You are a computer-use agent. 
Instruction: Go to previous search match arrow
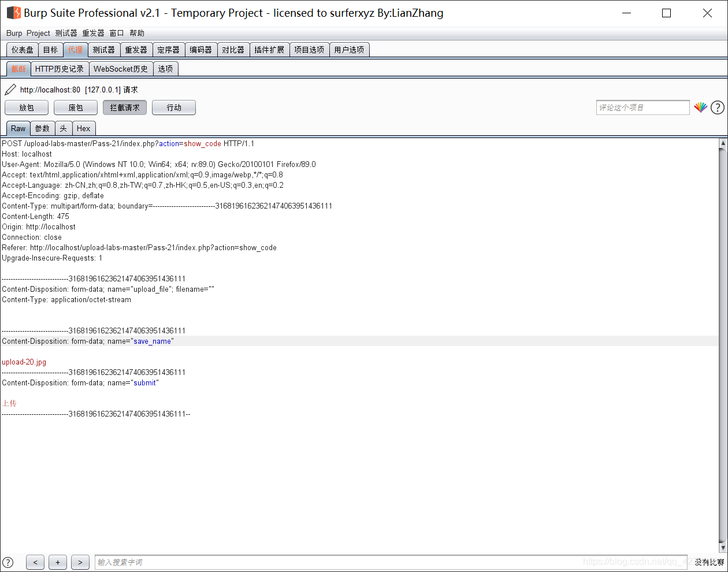35,562
